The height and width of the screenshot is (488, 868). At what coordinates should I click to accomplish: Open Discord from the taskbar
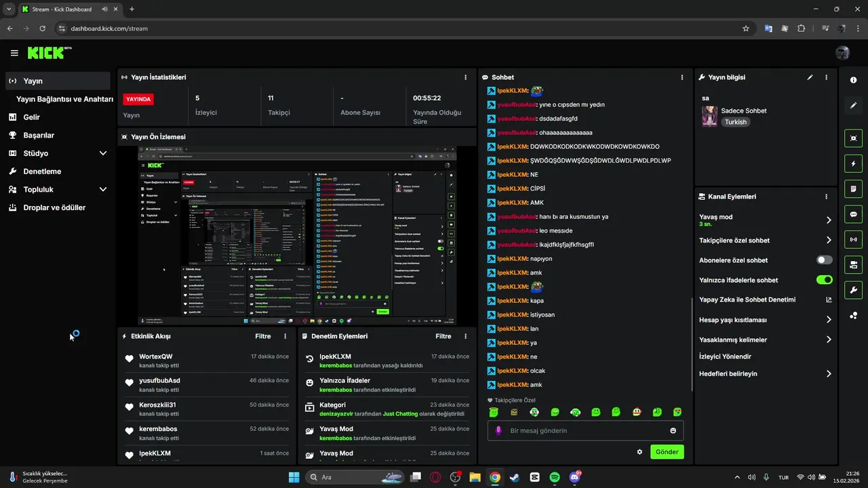click(x=575, y=477)
